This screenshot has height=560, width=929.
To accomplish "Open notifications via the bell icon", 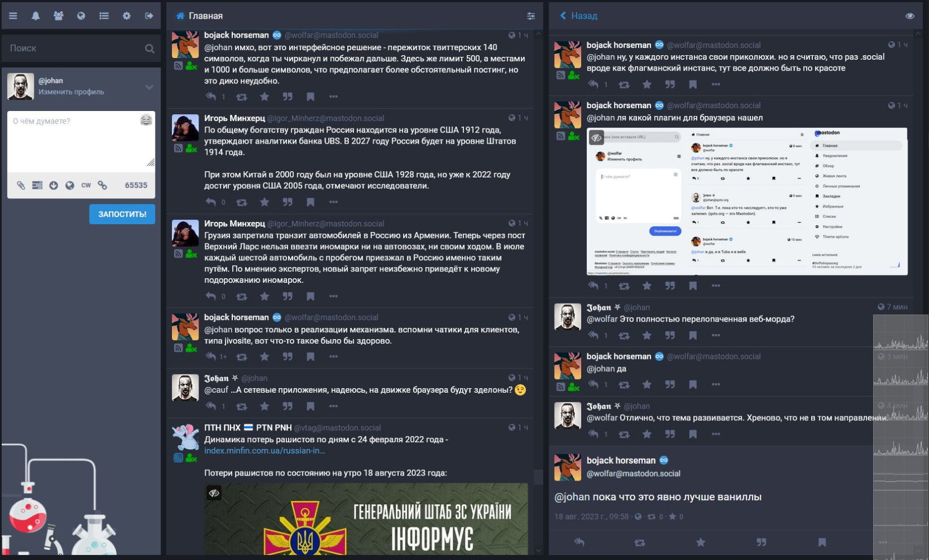I will tap(36, 16).
